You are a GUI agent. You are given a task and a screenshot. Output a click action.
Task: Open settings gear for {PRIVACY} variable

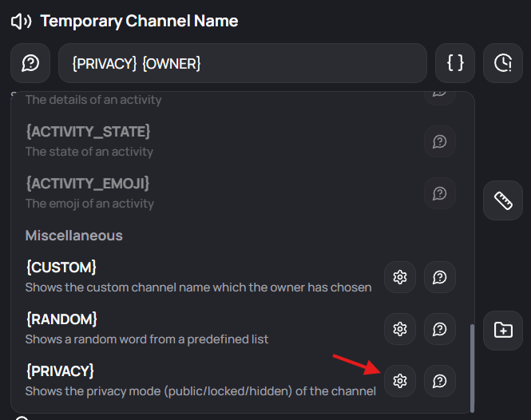pos(400,381)
